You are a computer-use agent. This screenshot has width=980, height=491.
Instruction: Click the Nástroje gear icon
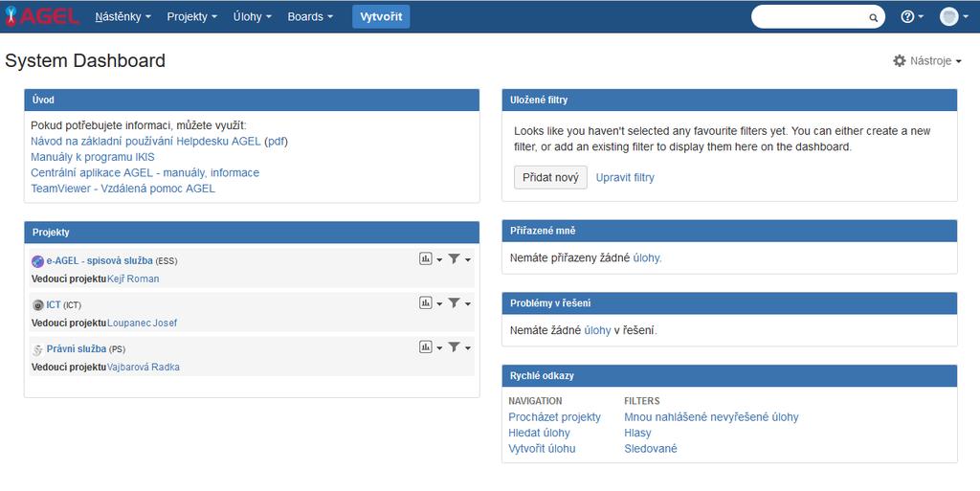[900, 60]
